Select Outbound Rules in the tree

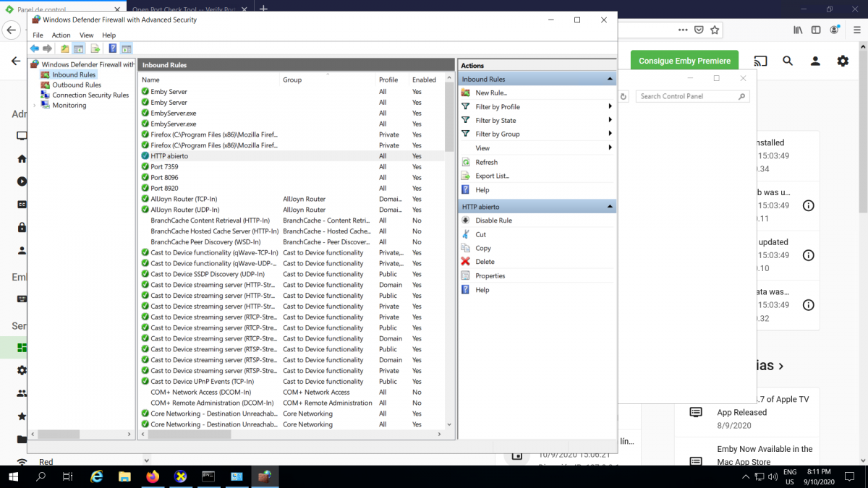(76, 85)
